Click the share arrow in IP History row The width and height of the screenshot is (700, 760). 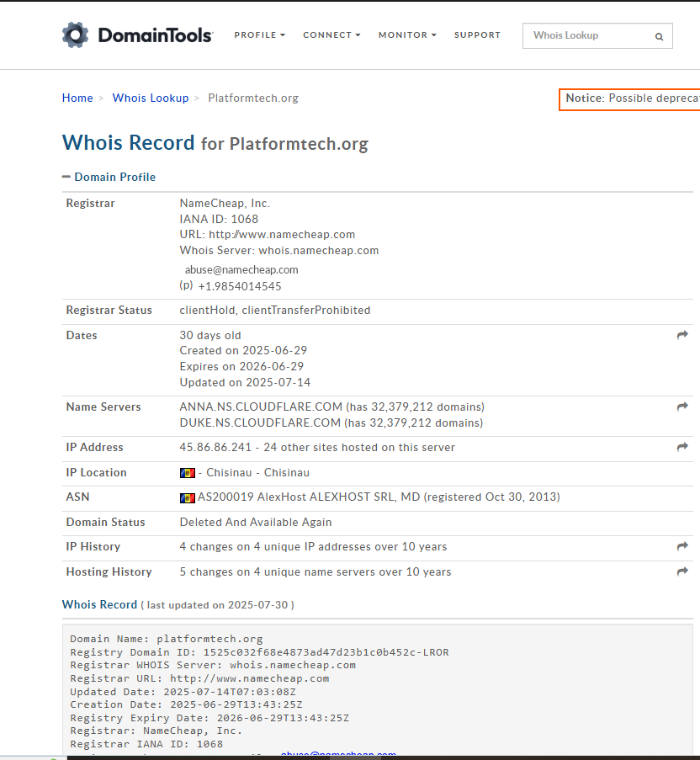click(682, 546)
